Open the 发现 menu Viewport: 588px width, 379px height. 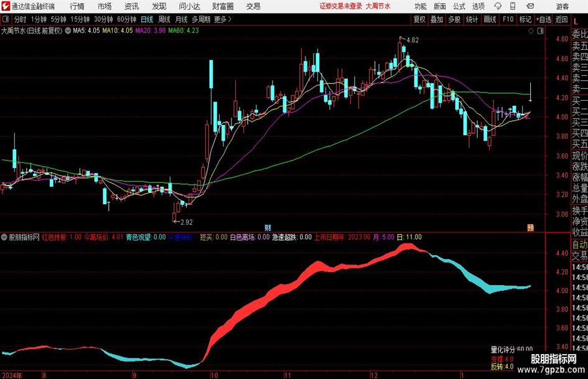pyautogui.click(x=159, y=6)
